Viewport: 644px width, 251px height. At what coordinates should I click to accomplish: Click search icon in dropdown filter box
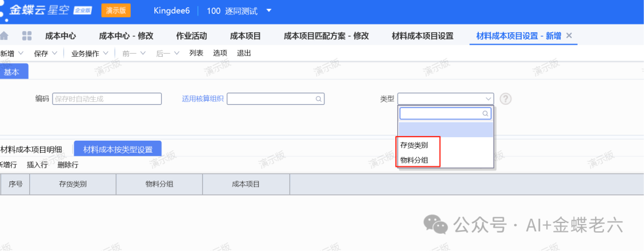(x=485, y=113)
